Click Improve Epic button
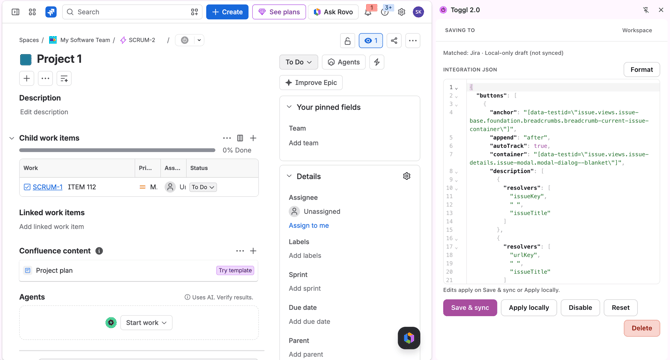670x360 pixels. (311, 82)
